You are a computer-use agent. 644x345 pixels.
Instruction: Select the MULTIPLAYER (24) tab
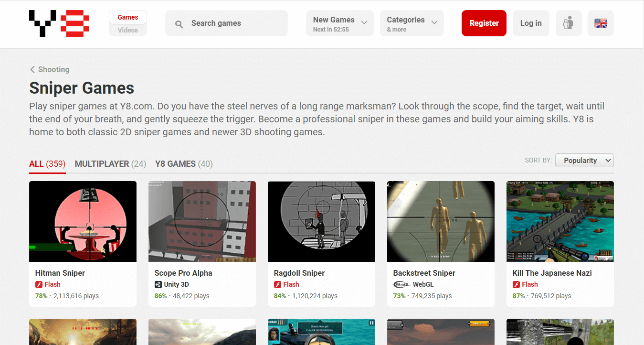(110, 164)
